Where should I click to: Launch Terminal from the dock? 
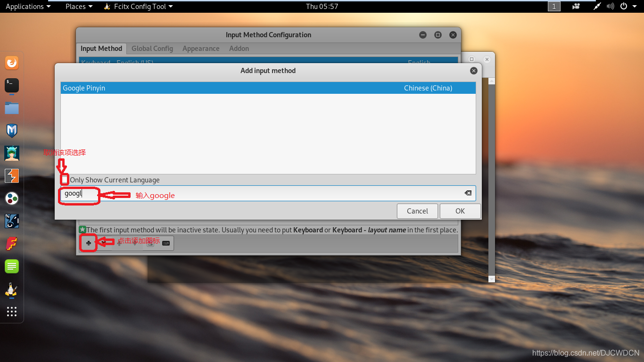(x=12, y=85)
